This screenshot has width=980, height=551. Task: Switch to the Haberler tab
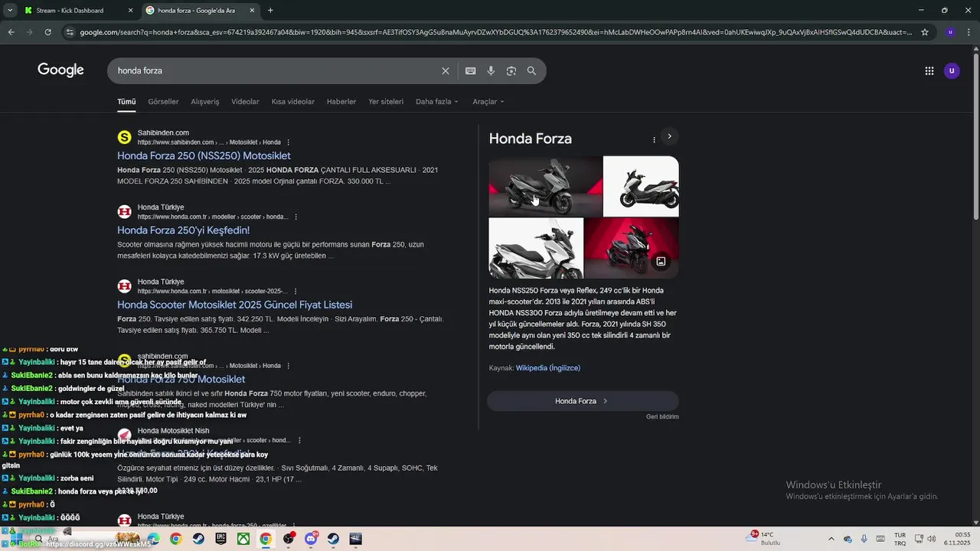(341, 102)
